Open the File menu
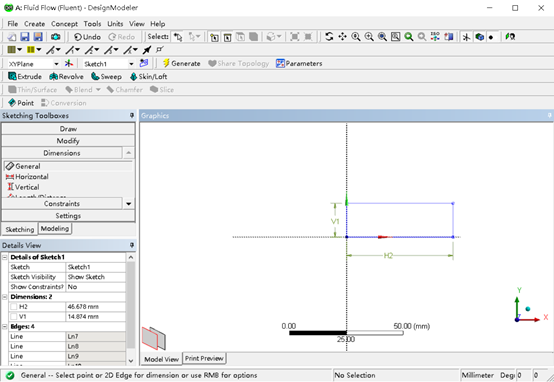 12,24
